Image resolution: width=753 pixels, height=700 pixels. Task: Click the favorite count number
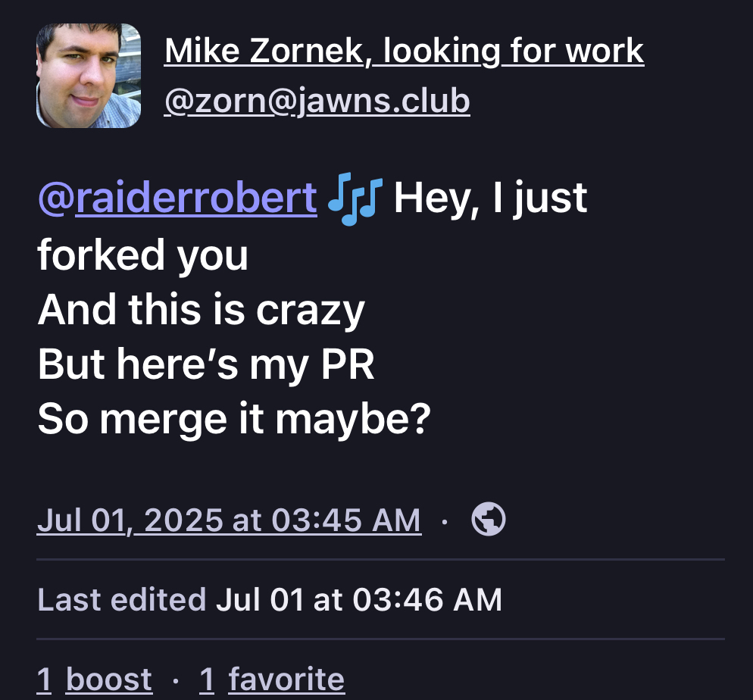click(x=207, y=679)
